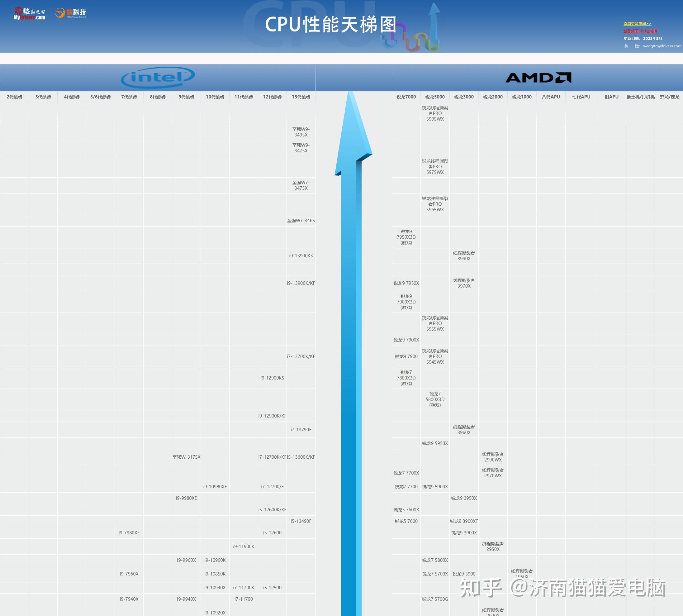Expand the 锐龙5000 column
Screen dimensions: 683x616
click(435, 97)
